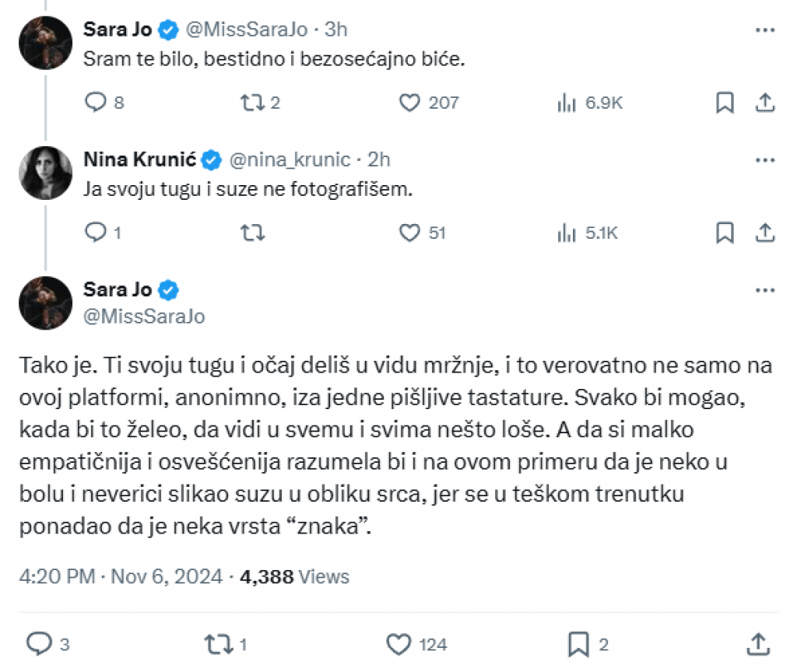Bookmark Nina Krunić's tweet
This screenshot has width=797, height=672.
726,232
